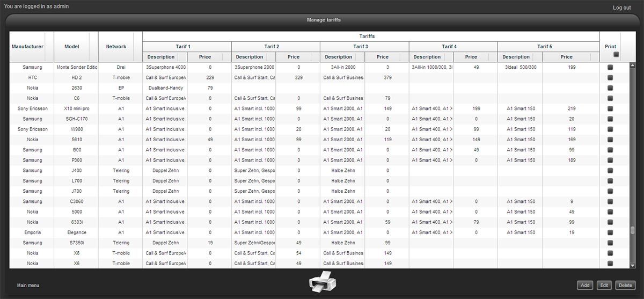Select the 'Monte Sonder Editio' model cell
644x299 pixels.
76,68
